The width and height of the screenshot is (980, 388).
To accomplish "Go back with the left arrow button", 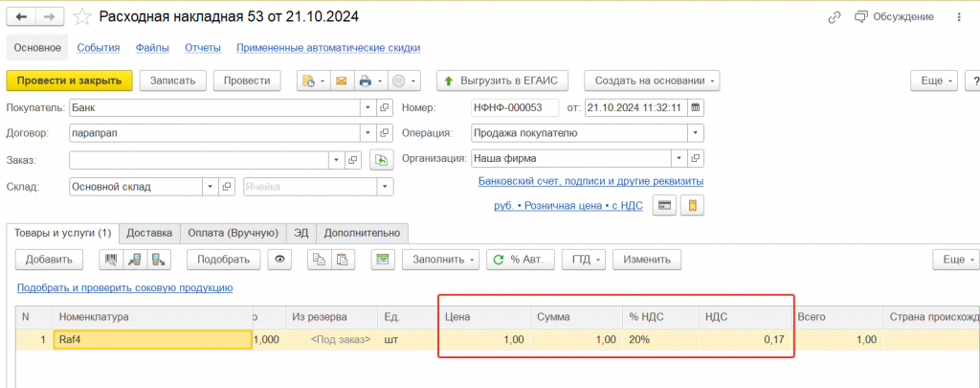I will pyautogui.click(x=21, y=17).
